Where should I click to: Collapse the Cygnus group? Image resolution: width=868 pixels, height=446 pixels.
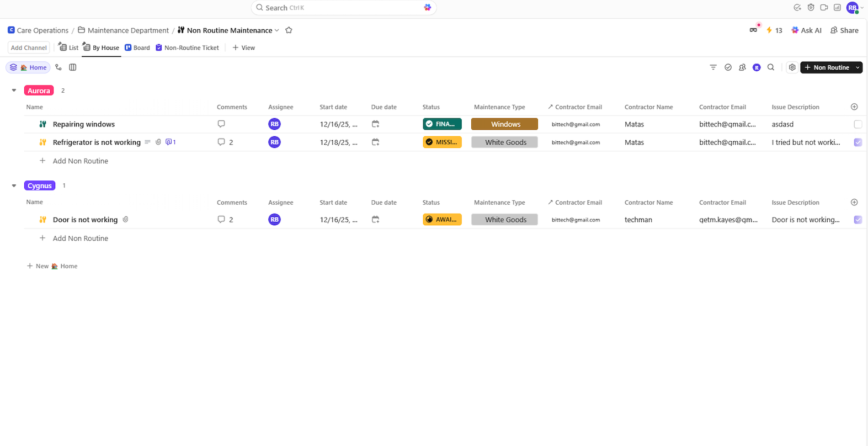click(x=14, y=186)
